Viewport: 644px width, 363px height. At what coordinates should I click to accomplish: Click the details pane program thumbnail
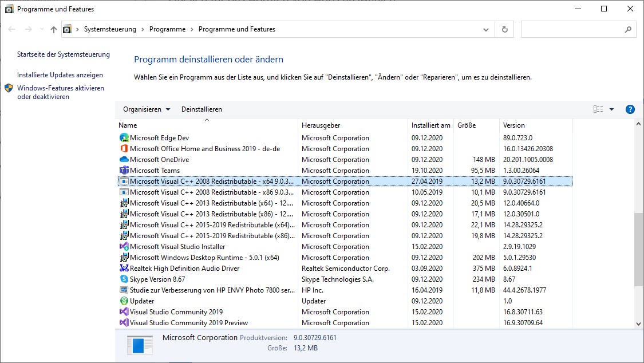tap(140, 345)
